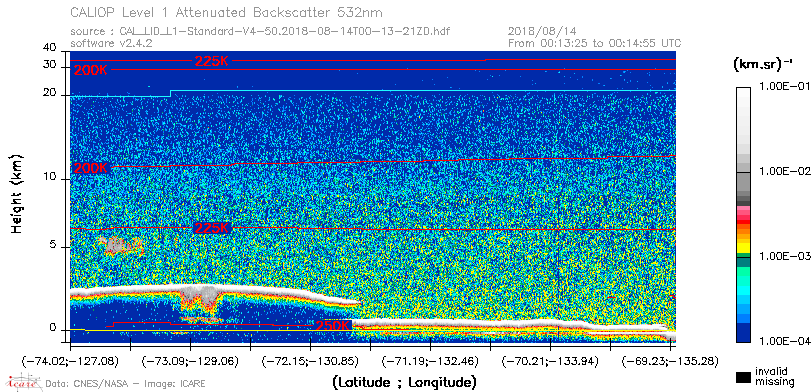This screenshot has width=811, height=392.
Task: Click the 200K label near 10 km
Action: (91, 168)
